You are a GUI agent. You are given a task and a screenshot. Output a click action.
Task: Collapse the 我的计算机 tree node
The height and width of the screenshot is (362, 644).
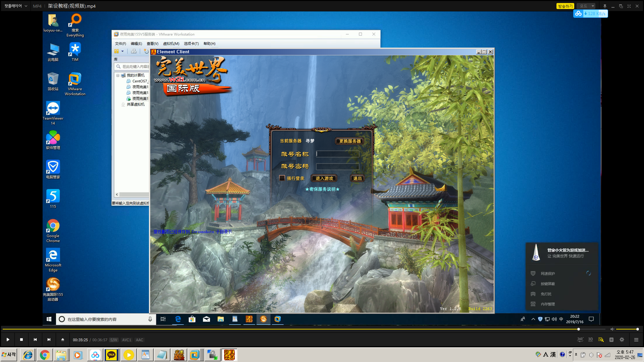click(118, 75)
